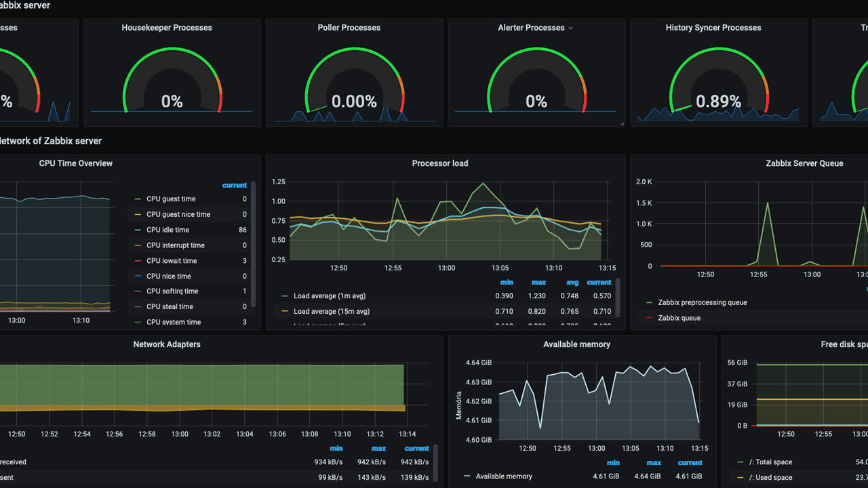Click the green marker beside 'CPU system time'
This screenshot has height=488, width=868.
(x=138, y=322)
